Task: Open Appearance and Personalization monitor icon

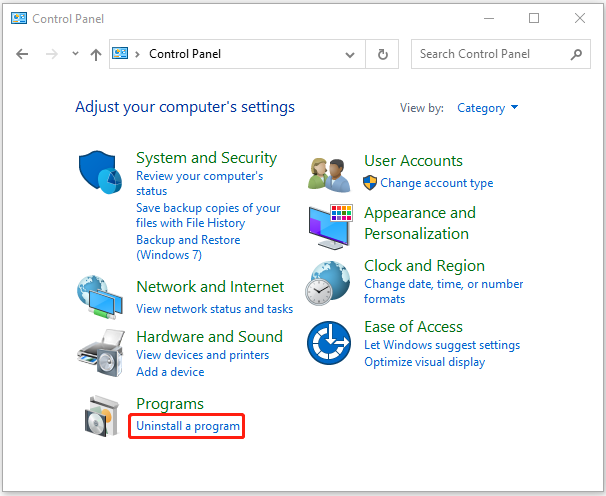Action: (331, 227)
